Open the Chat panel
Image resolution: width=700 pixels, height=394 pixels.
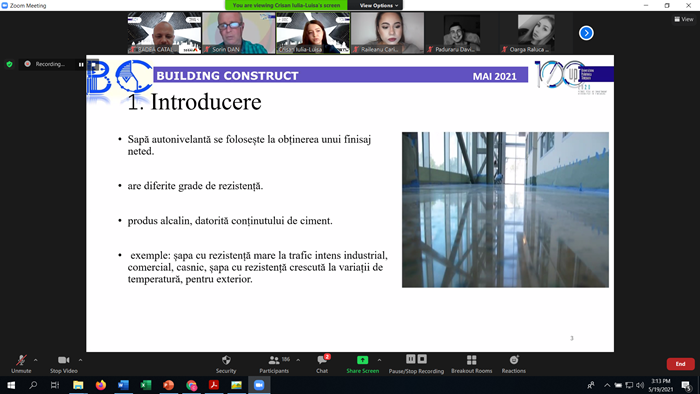point(322,364)
